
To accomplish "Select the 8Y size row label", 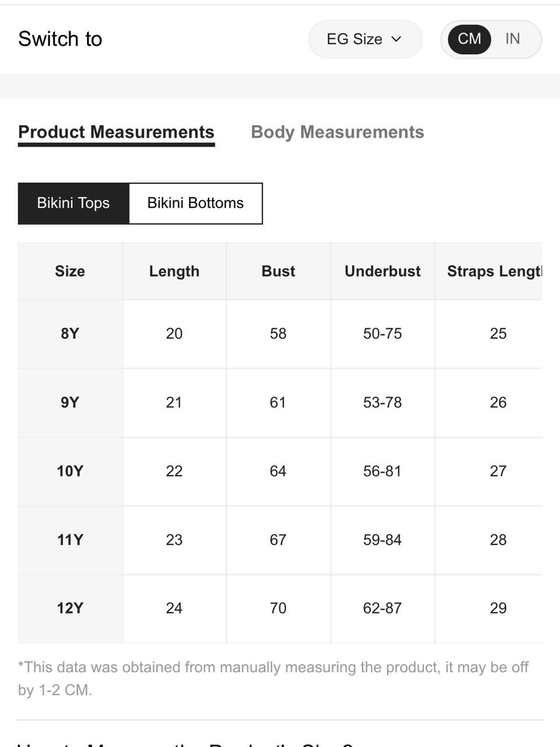I will click(70, 334).
